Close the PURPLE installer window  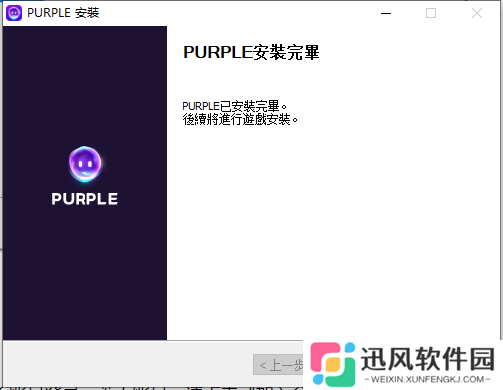click(x=477, y=13)
